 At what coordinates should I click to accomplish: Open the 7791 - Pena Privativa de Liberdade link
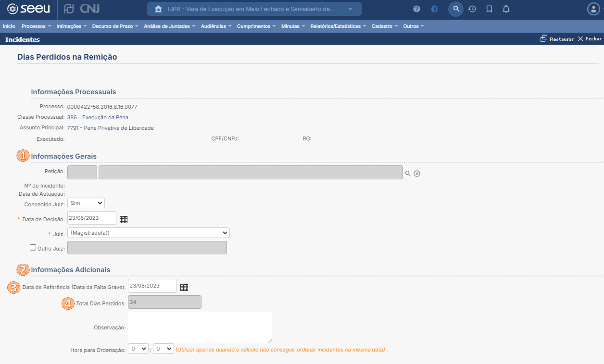coord(110,128)
